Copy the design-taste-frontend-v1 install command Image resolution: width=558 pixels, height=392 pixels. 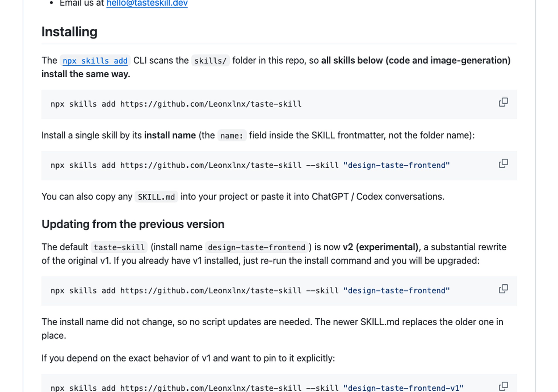tap(503, 386)
